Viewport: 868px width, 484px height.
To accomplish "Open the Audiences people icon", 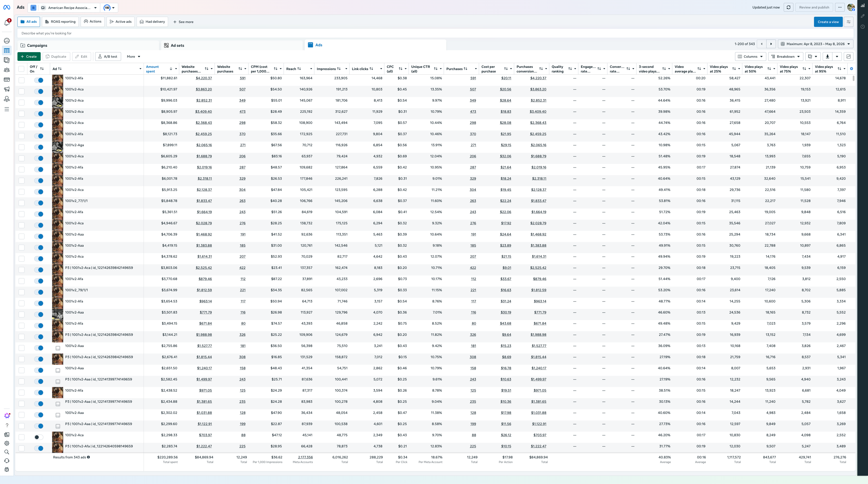I will click(7, 70).
